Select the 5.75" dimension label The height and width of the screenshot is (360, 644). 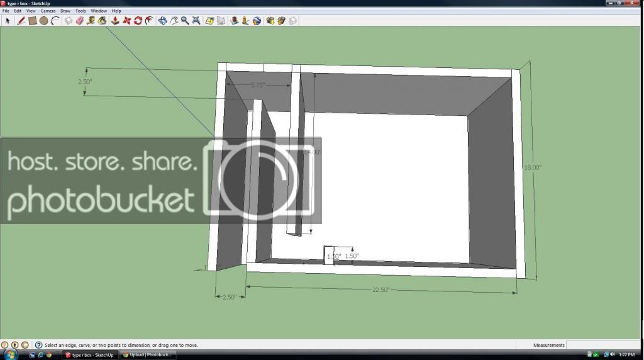point(258,85)
